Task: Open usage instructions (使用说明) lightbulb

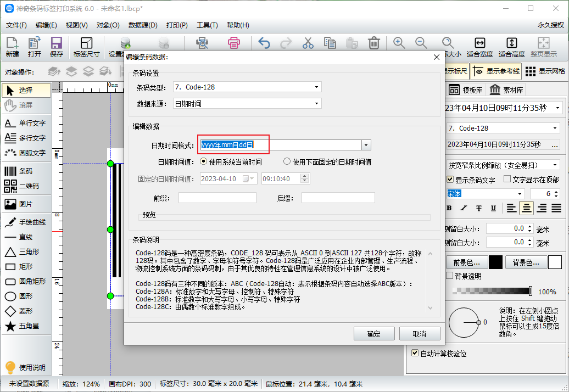Action: [x=25, y=368]
